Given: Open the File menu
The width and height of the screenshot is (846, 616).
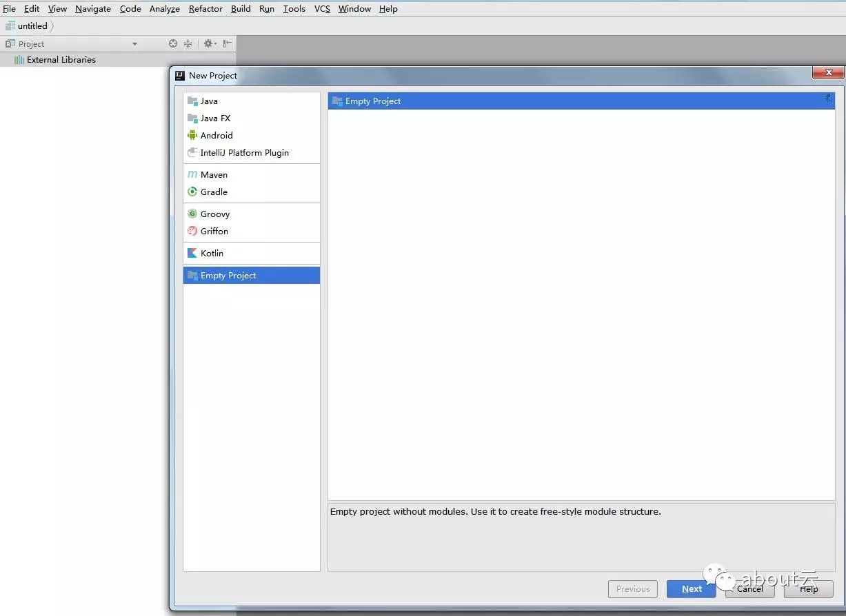Looking at the screenshot, I should click(9, 9).
